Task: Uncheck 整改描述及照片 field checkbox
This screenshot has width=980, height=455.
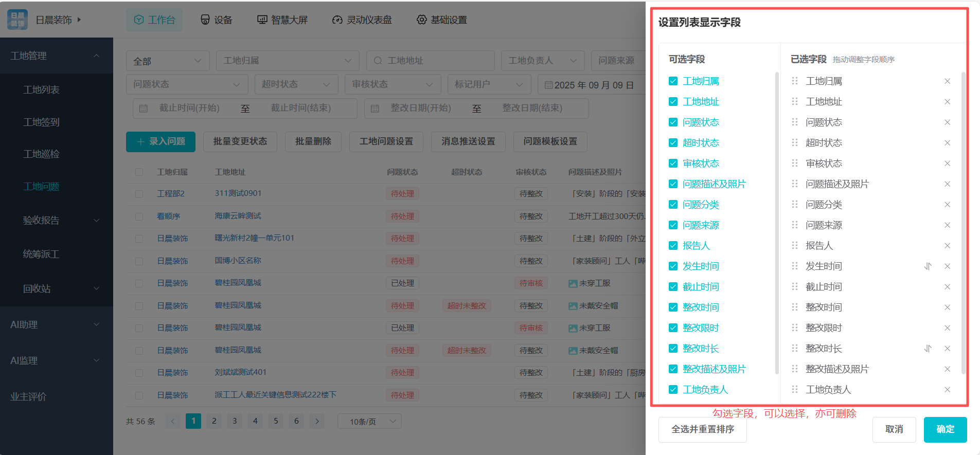Action: (x=673, y=369)
